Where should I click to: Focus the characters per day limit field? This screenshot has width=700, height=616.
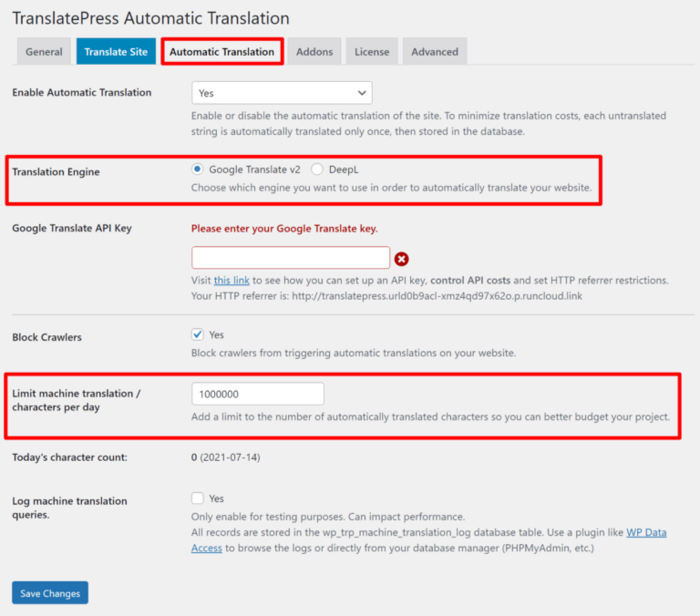click(x=258, y=394)
